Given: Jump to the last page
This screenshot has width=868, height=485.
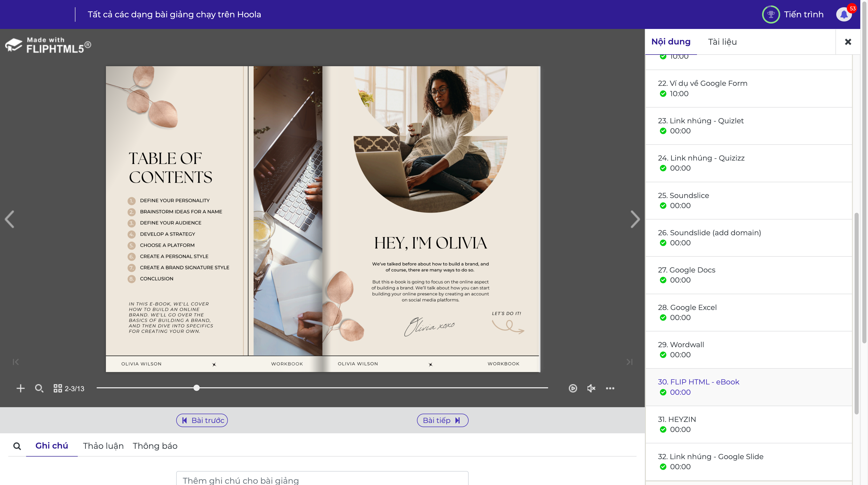Looking at the screenshot, I should (630, 362).
